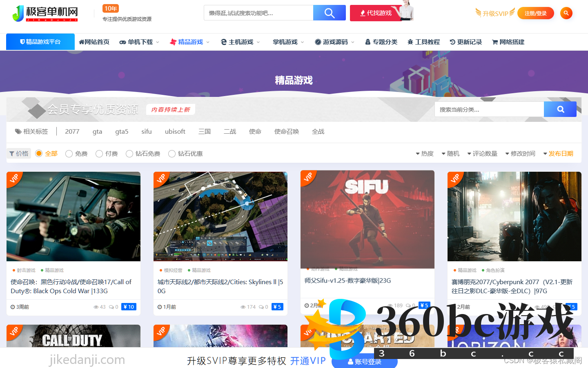Viewport: 588px width, 368px height.
Task: Click the blue category search magnifier button
Action: tap(560, 109)
